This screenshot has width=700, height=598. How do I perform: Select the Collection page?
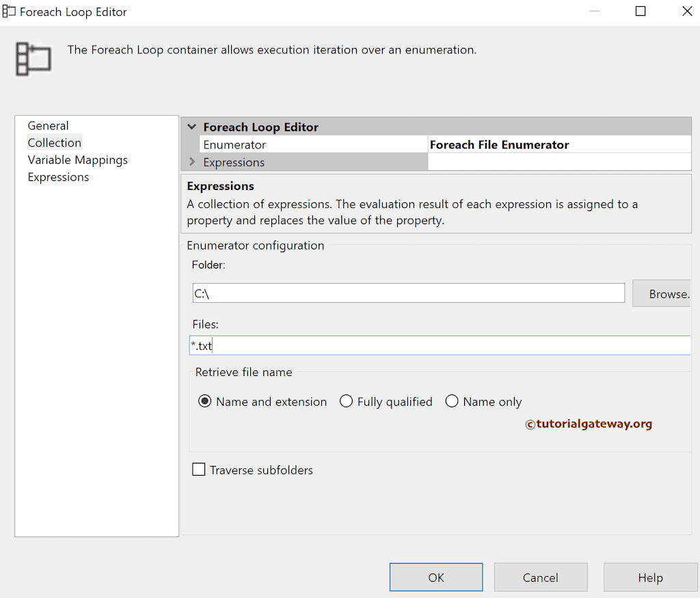[x=54, y=142]
